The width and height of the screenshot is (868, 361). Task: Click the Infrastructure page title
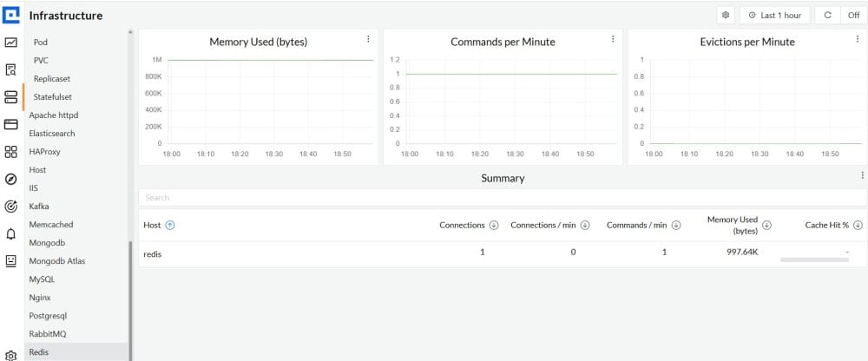pos(66,16)
